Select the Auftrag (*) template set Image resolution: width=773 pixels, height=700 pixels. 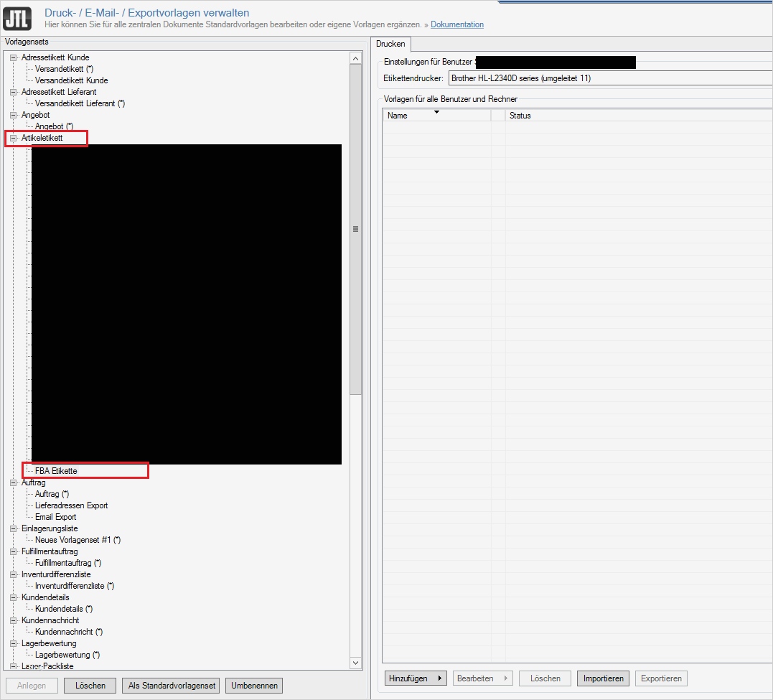click(52, 494)
